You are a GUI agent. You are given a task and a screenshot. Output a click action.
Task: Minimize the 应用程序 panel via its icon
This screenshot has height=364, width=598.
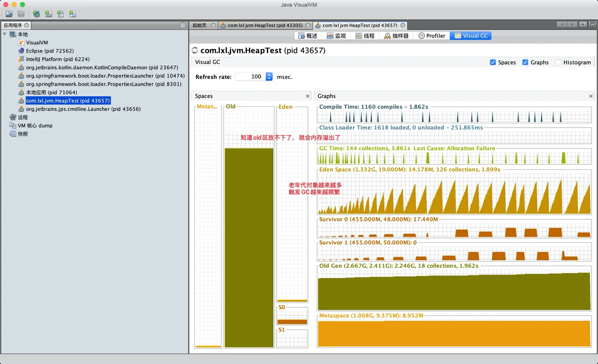coord(183,25)
